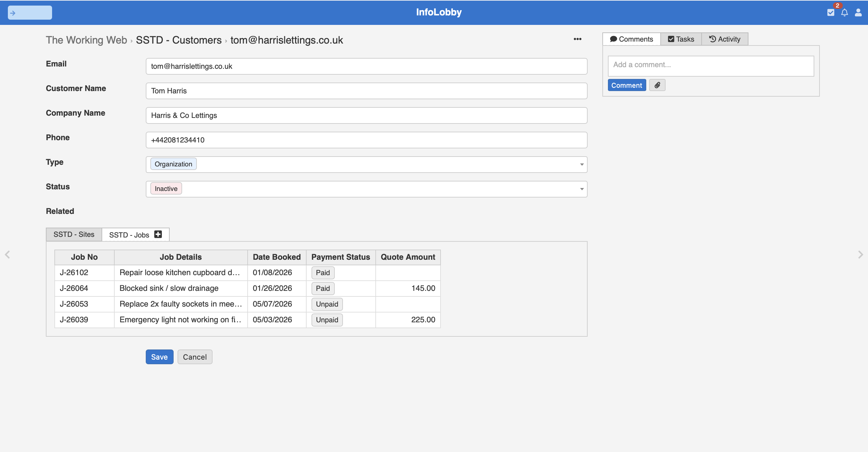Click the Paid badge for J-26064
This screenshot has height=452, width=868.
point(323,289)
